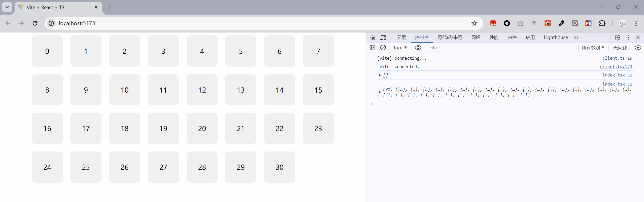Click the 无问题 issues button
The height and width of the screenshot is (202, 644).
[x=620, y=48]
